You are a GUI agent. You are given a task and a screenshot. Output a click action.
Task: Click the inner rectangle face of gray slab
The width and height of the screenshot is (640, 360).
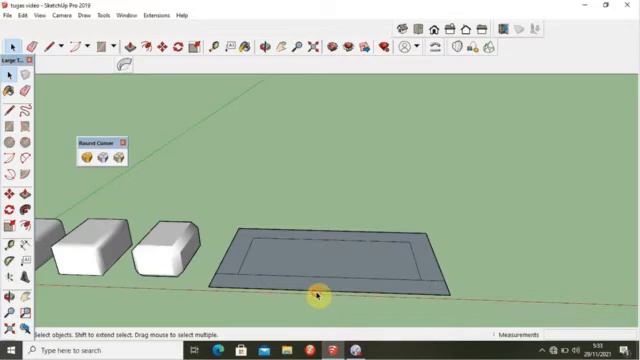(330, 259)
